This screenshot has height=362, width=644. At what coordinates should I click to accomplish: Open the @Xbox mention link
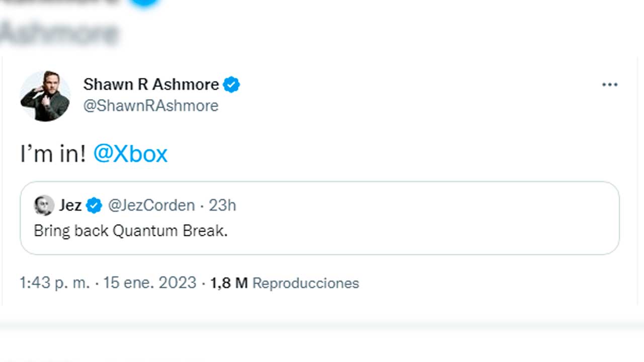click(130, 154)
